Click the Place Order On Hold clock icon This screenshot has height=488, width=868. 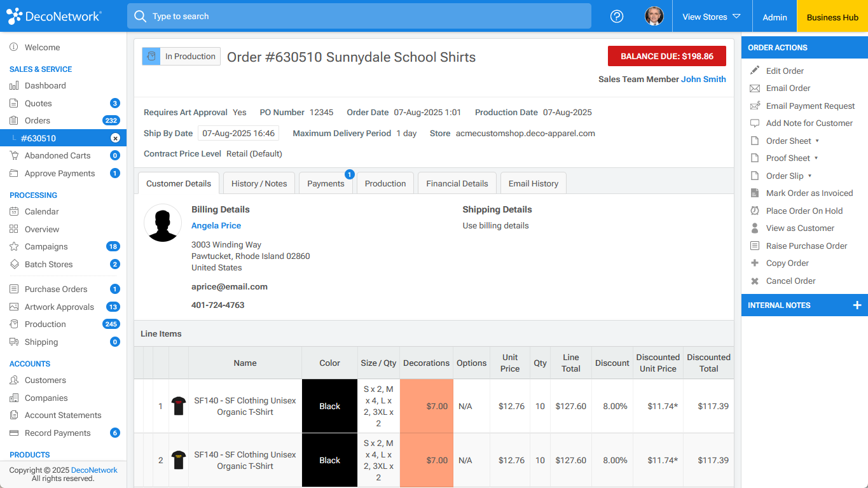(x=755, y=211)
